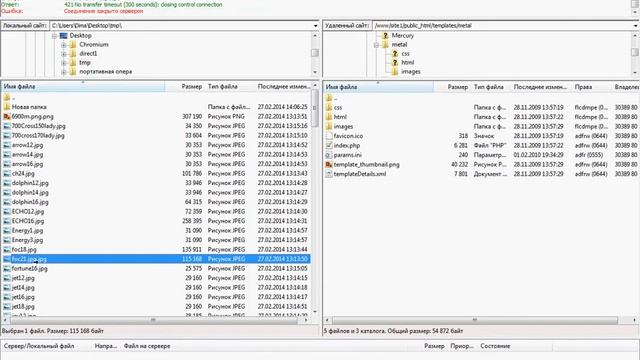640x360 pixels.
Task: Click the dolphin12.jpg image icon
Action: pos(7,183)
